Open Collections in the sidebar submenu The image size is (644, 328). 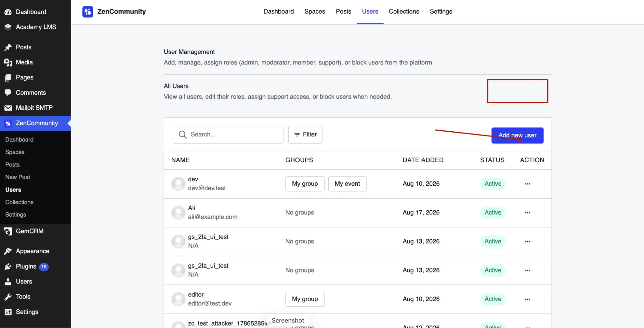(x=19, y=202)
